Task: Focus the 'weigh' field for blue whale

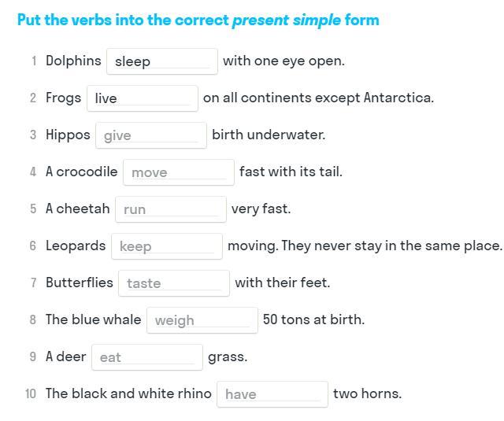Action: [x=202, y=320]
